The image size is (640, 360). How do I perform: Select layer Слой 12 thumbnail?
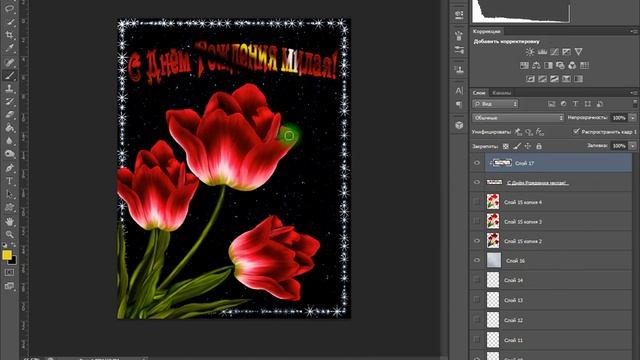coord(493,320)
